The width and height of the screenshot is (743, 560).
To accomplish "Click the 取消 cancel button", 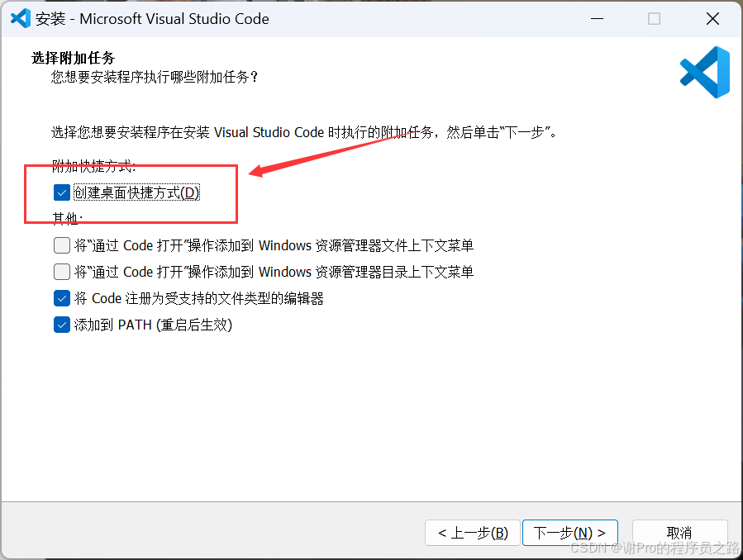I will (680, 533).
